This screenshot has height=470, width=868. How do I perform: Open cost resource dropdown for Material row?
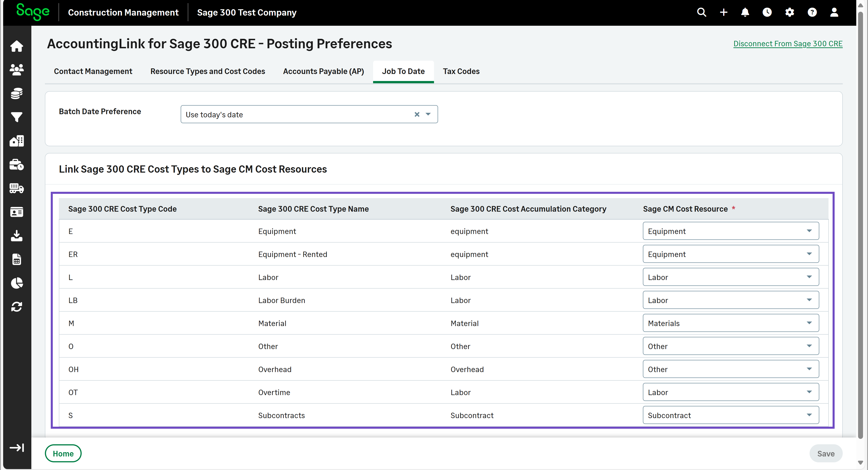click(731, 323)
